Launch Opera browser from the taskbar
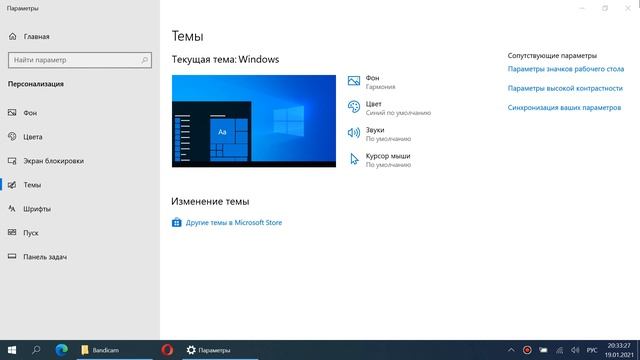 [x=167, y=350]
